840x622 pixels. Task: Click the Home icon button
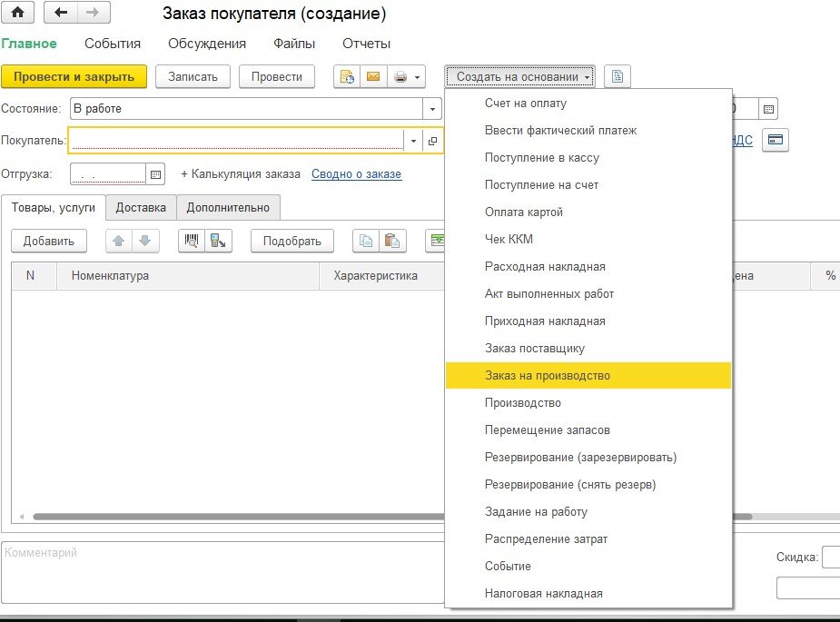[17, 14]
